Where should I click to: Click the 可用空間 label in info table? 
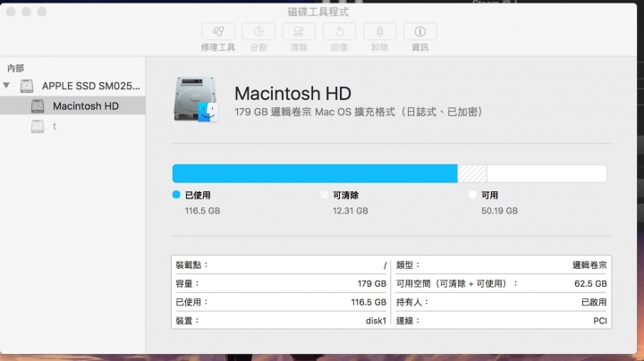click(457, 283)
